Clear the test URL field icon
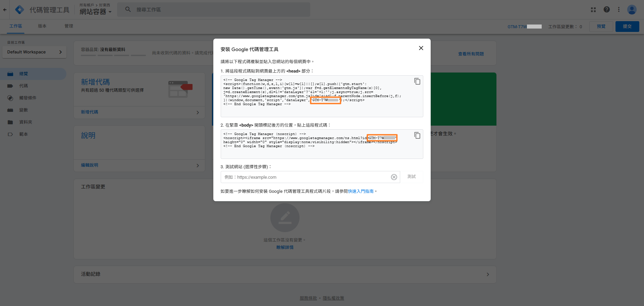Viewport: 644px width, 306px height. [x=394, y=177]
